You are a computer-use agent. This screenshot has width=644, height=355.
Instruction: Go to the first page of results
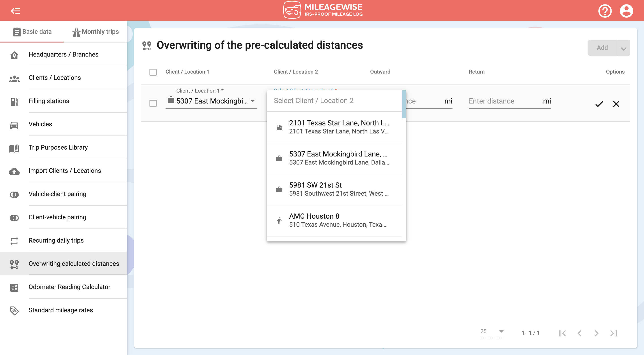click(x=562, y=333)
